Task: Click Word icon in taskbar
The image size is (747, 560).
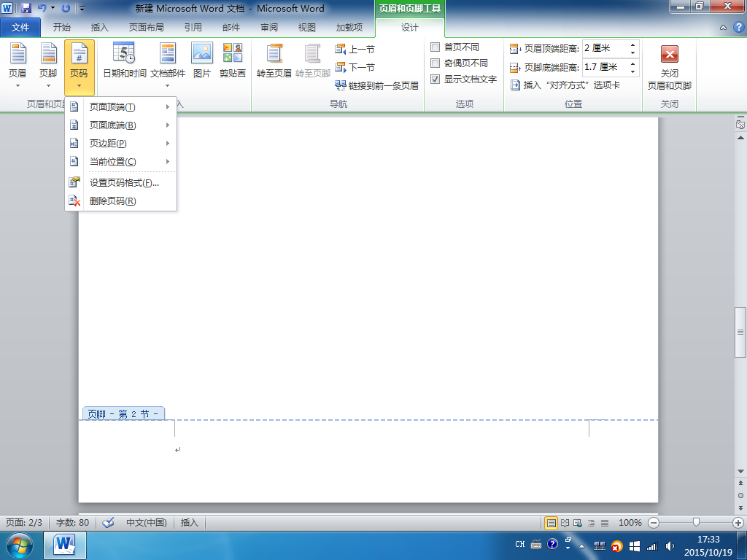Action: (65, 545)
